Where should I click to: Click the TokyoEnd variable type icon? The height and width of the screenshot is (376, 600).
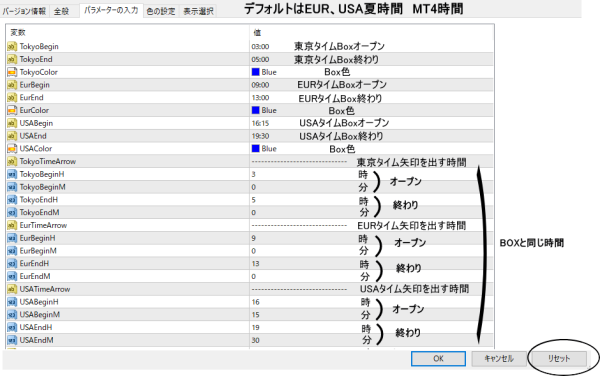(12, 59)
